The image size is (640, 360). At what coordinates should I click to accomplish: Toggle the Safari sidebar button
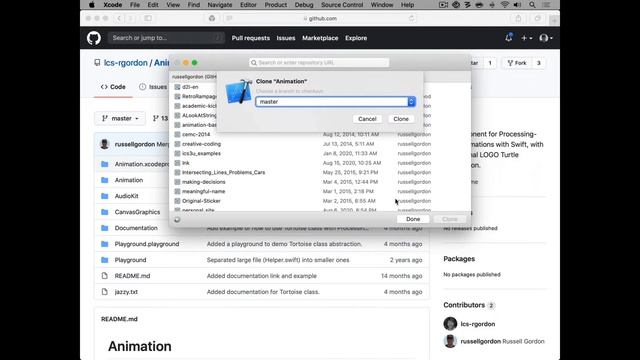click(x=148, y=18)
